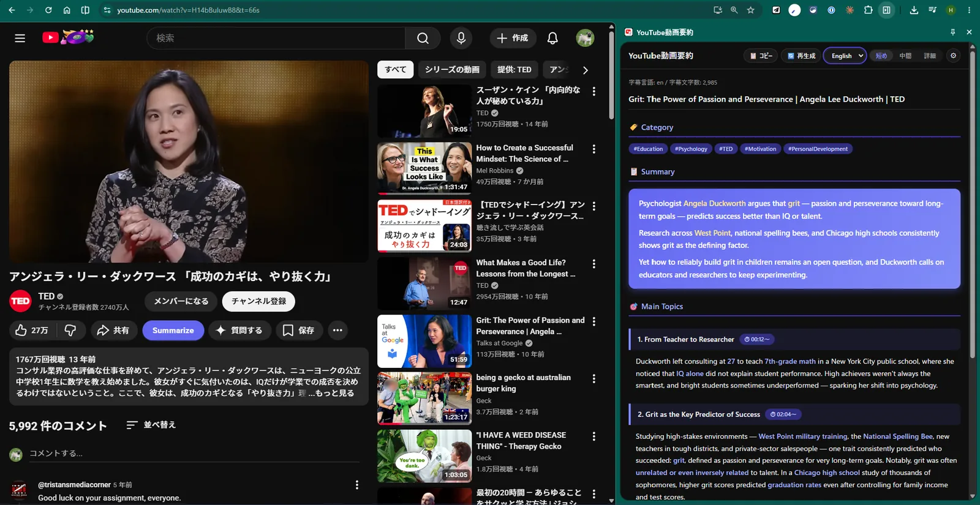
Task: Open the English language dropdown
Action: [x=845, y=56]
